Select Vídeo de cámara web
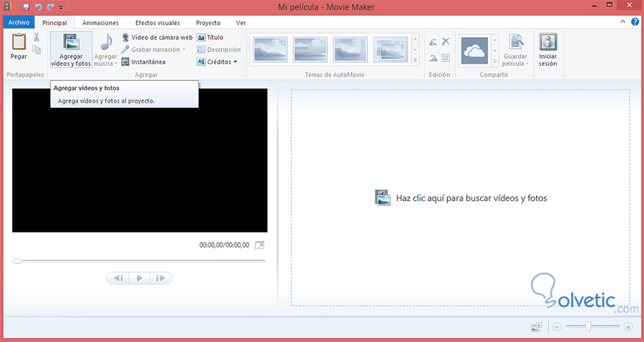644x342 pixels. 157,37
